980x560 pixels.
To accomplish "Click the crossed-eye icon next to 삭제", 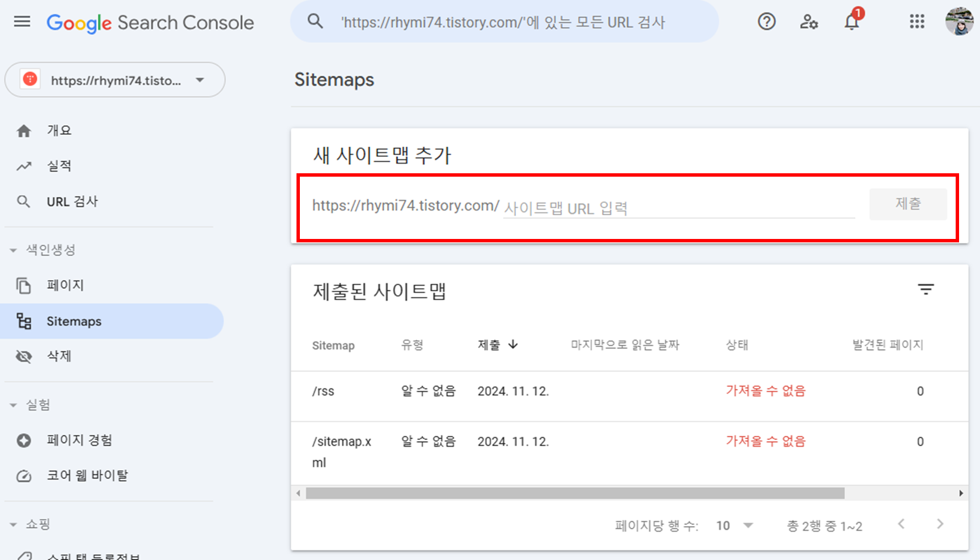I will pyautogui.click(x=24, y=356).
